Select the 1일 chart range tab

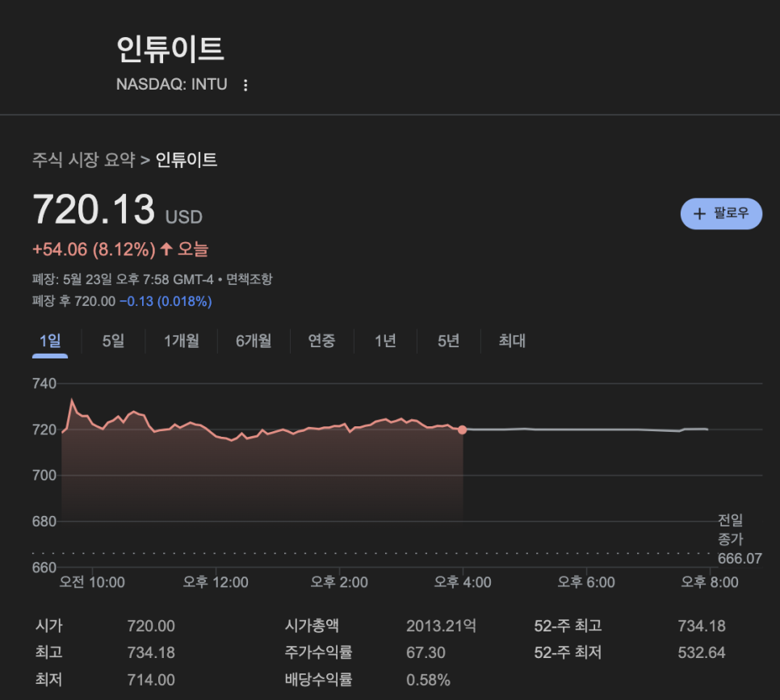pyautogui.click(x=50, y=341)
